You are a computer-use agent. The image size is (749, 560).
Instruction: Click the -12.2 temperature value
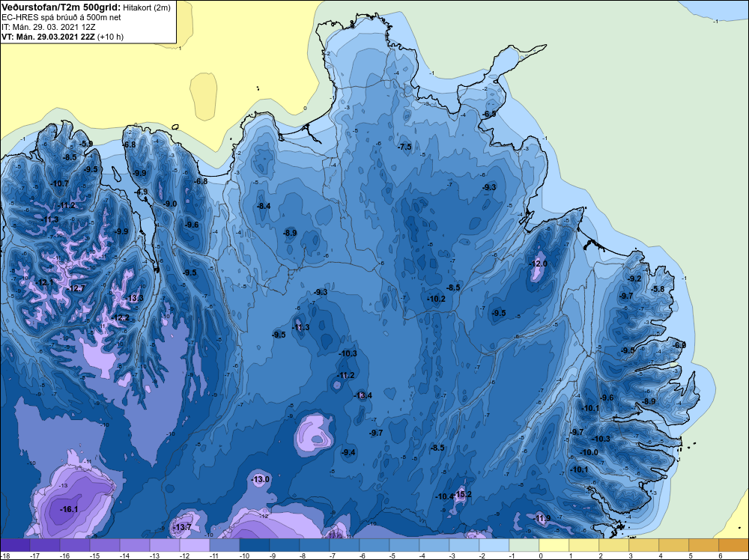tap(121, 317)
